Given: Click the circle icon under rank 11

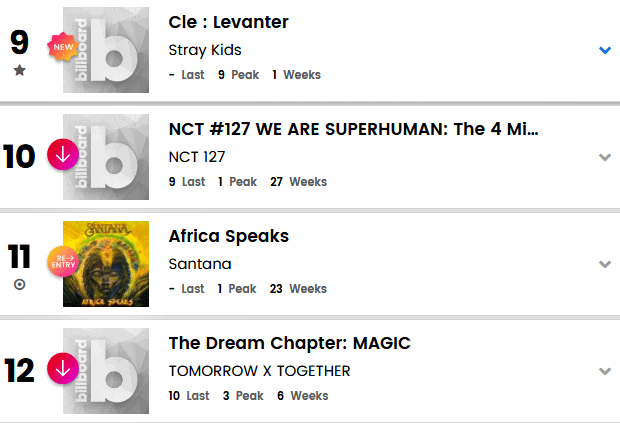Looking at the screenshot, I should (x=20, y=284).
